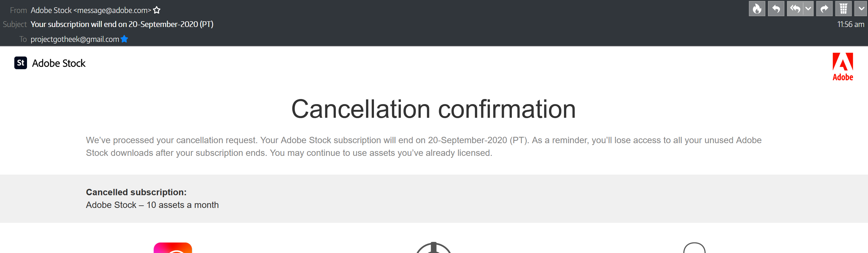This screenshot has width=868, height=253.
Task: Expand the more actions chevron menu
Action: pos(861,9)
